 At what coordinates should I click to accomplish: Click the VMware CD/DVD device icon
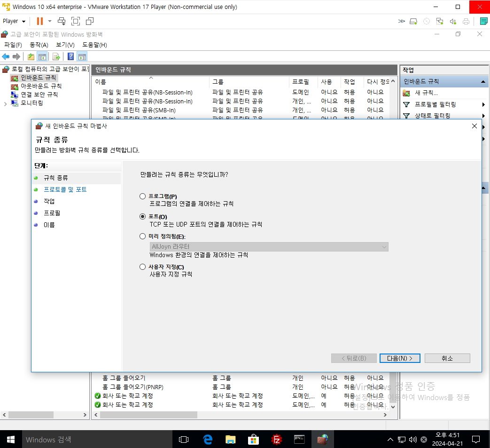(427, 21)
